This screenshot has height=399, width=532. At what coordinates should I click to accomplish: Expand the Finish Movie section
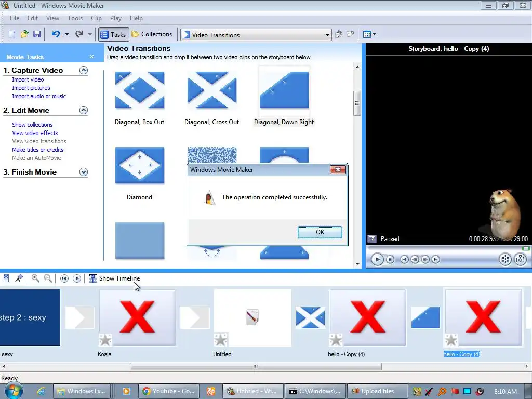coord(84,172)
